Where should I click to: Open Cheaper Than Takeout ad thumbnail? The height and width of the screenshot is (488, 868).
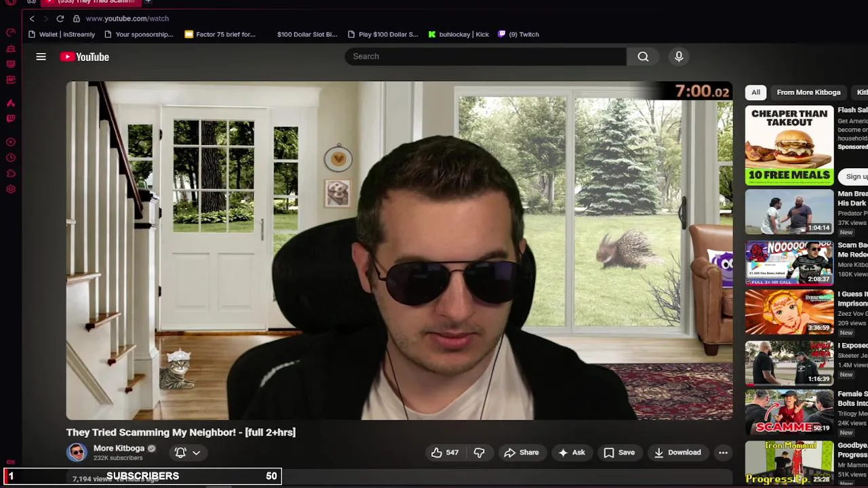tap(789, 145)
